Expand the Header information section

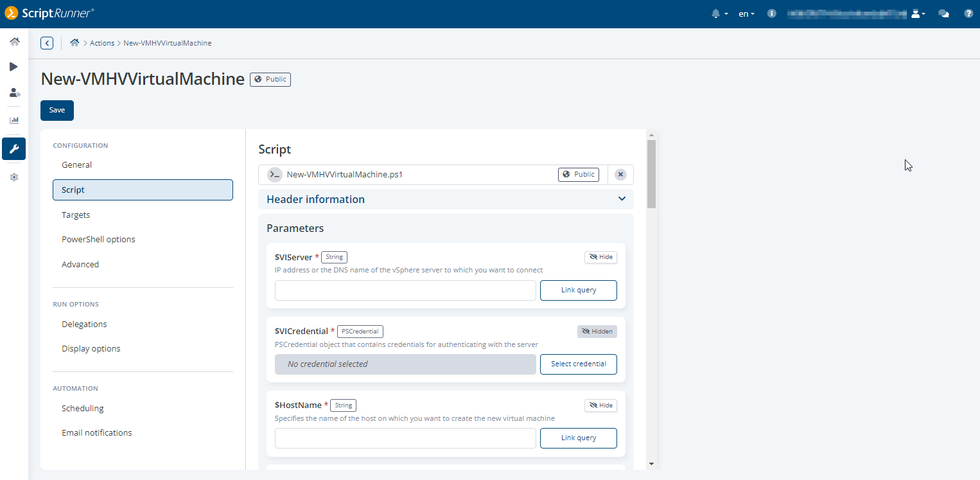click(621, 199)
